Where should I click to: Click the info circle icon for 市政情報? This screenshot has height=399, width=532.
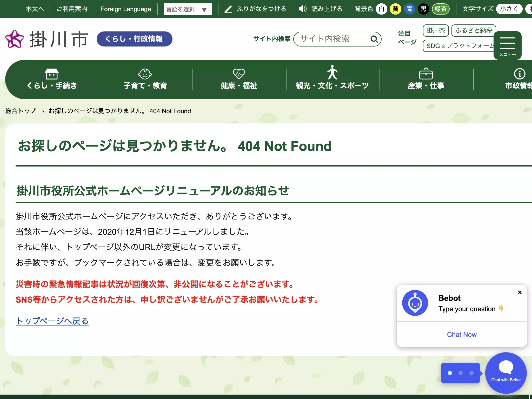click(520, 74)
